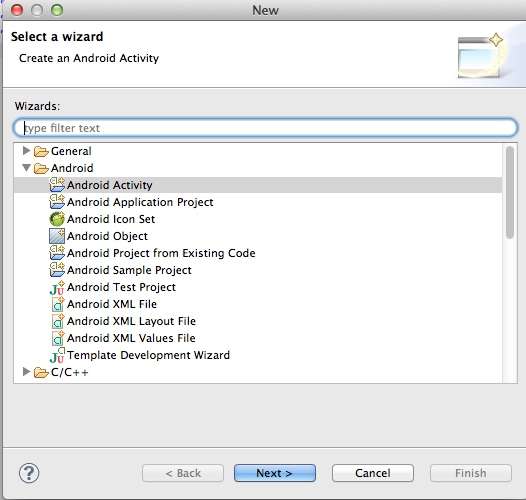
Task: Focus the type filter text field
Action: 265,128
